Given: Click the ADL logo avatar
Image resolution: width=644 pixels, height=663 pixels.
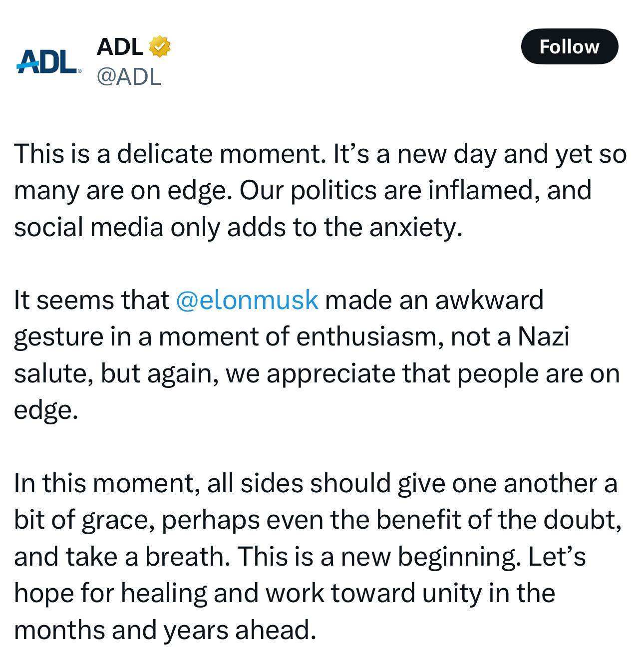Looking at the screenshot, I should click(48, 61).
